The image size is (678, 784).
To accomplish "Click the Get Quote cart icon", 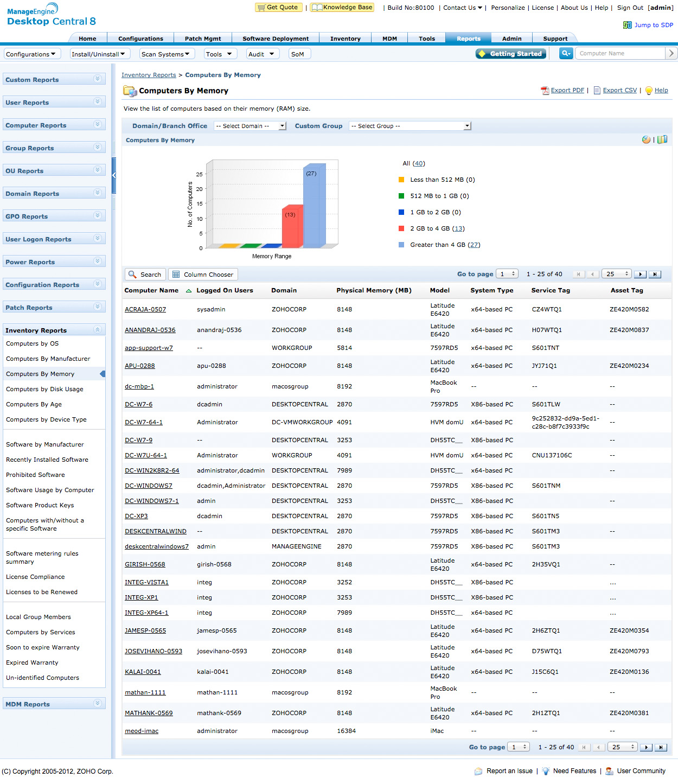I will (261, 8).
